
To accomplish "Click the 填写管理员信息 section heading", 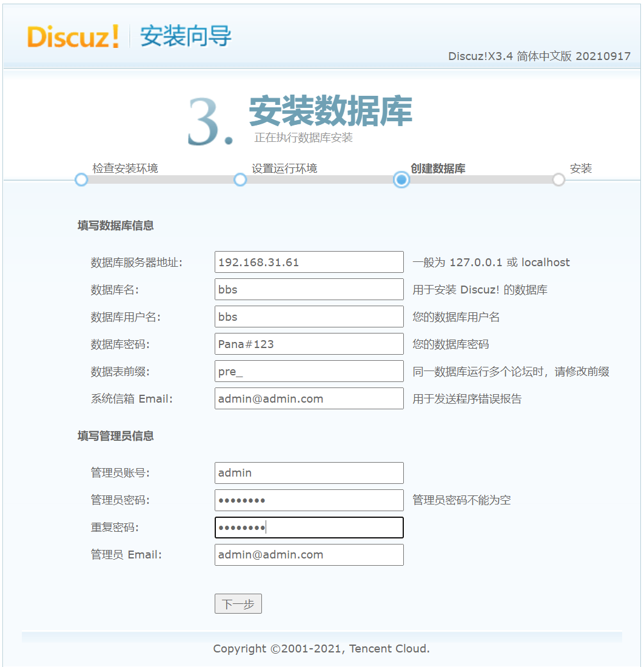I will pyautogui.click(x=116, y=436).
